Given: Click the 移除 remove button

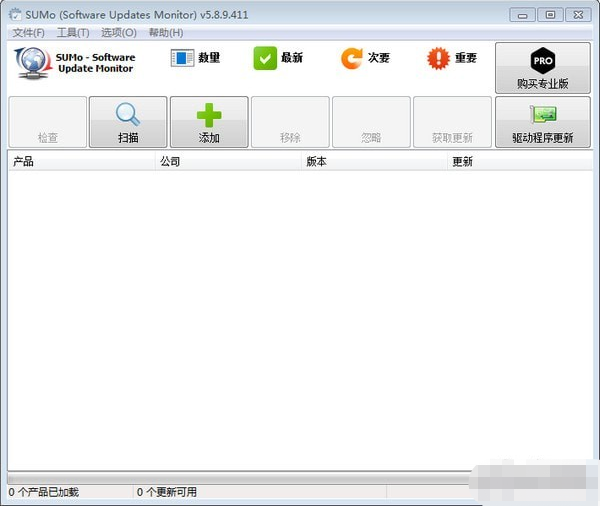Looking at the screenshot, I should (290, 122).
